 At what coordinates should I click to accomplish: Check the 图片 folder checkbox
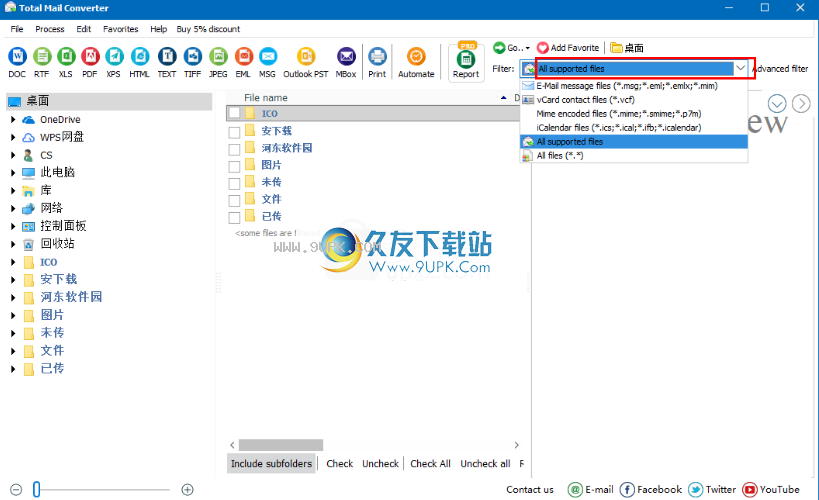coord(235,167)
